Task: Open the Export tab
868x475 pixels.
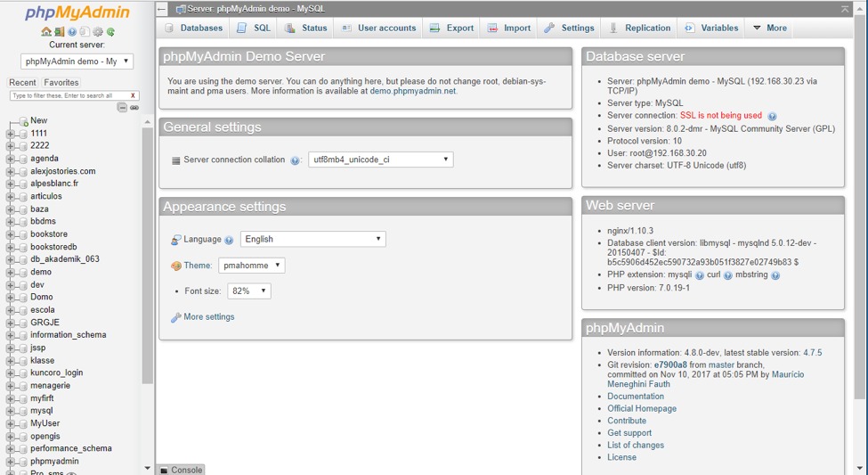Action: pyautogui.click(x=452, y=28)
